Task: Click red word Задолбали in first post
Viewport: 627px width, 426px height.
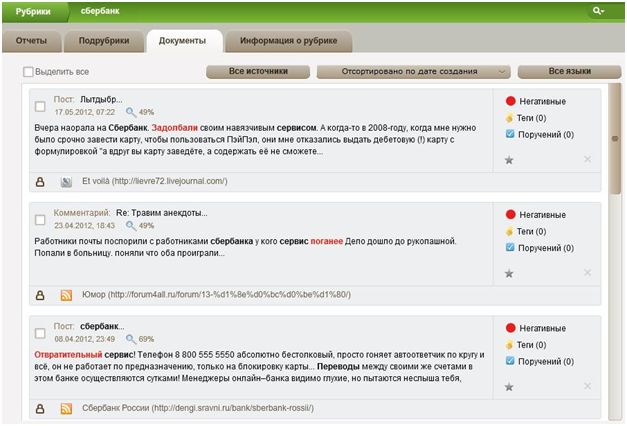Action: (x=175, y=128)
